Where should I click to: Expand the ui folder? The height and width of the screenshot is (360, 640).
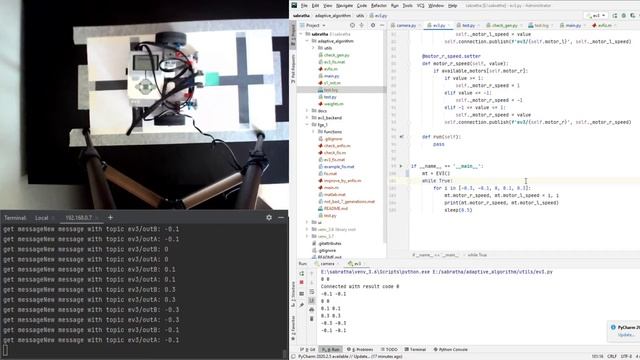click(x=307, y=222)
